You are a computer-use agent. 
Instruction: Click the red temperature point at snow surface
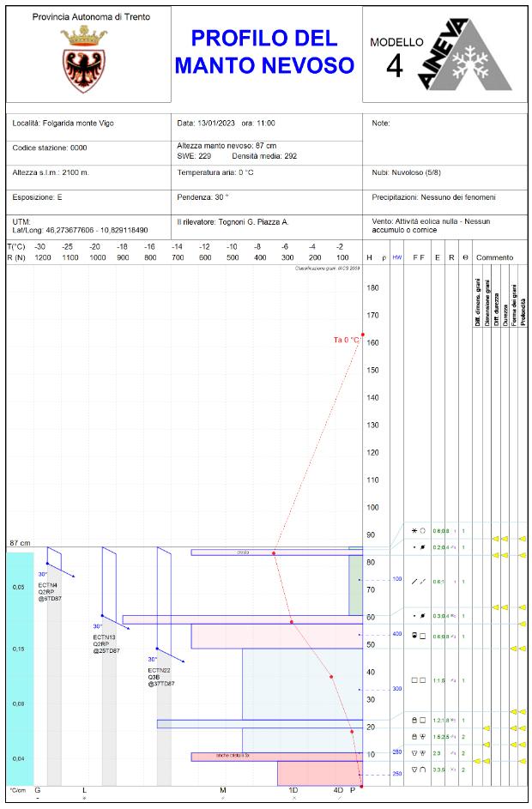[274, 553]
